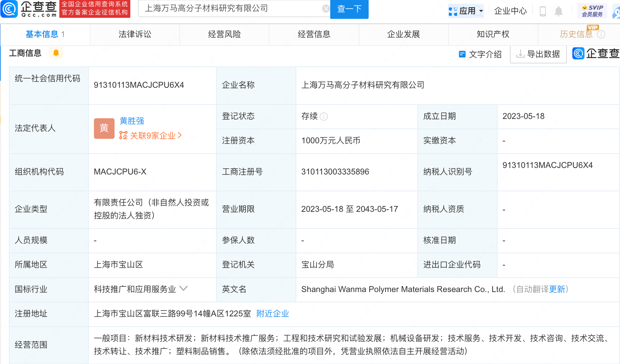Click the info icon beside 历史信息
The height and width of the screenshot is (364, 620).
(x=601, y=34)
